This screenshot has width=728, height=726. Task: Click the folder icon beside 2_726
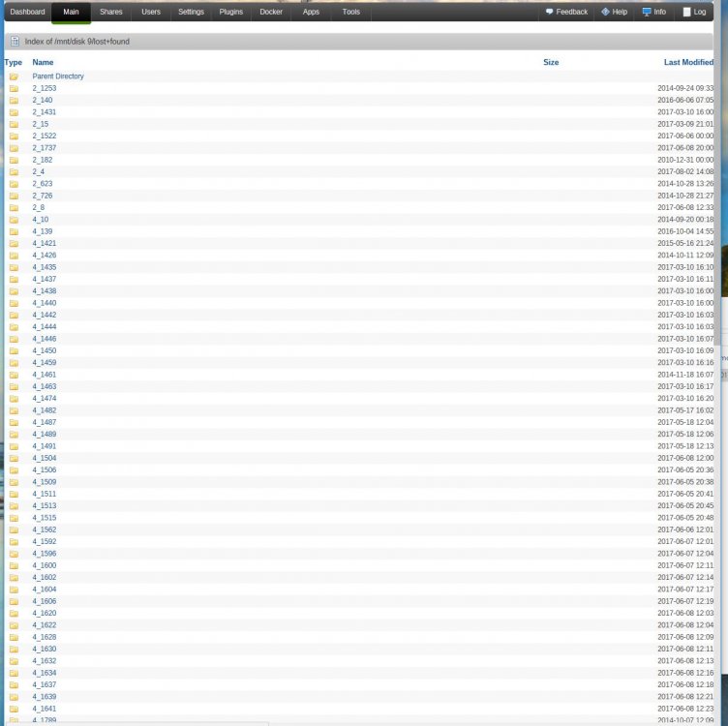coord(14,196)
